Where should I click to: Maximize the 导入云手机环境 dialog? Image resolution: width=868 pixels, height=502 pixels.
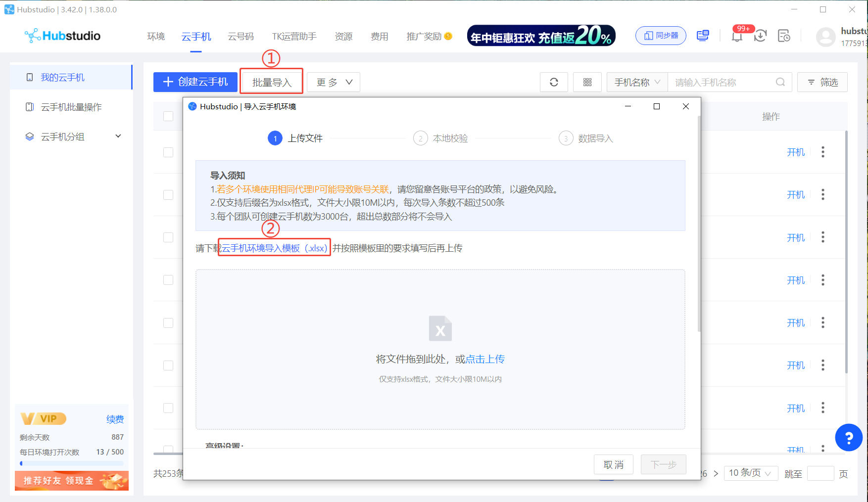[657, 106]
